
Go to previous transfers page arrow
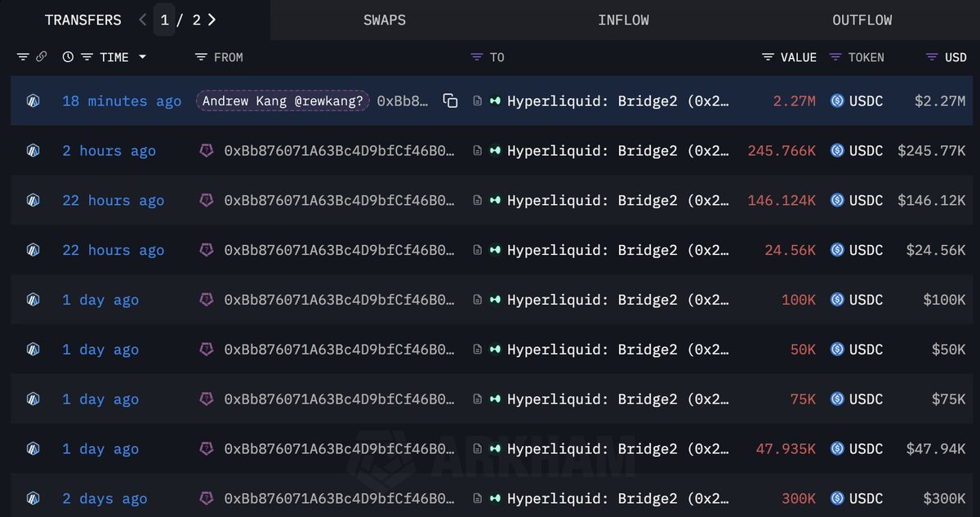(143, 20)
